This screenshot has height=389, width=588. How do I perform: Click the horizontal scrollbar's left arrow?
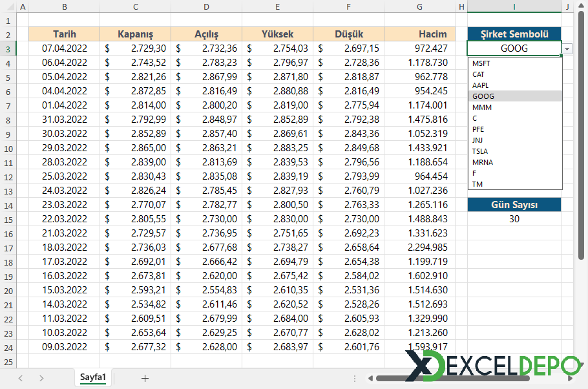click(370, 379)
